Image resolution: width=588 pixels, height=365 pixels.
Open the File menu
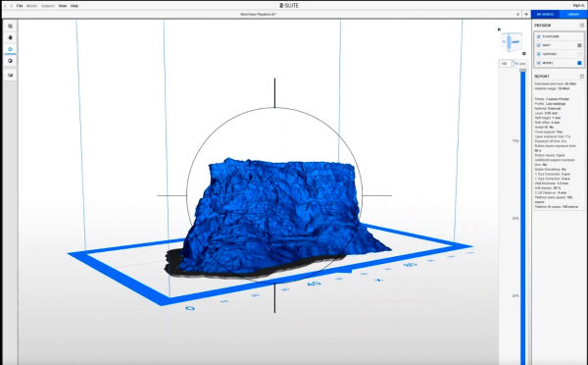pos(20,6)
